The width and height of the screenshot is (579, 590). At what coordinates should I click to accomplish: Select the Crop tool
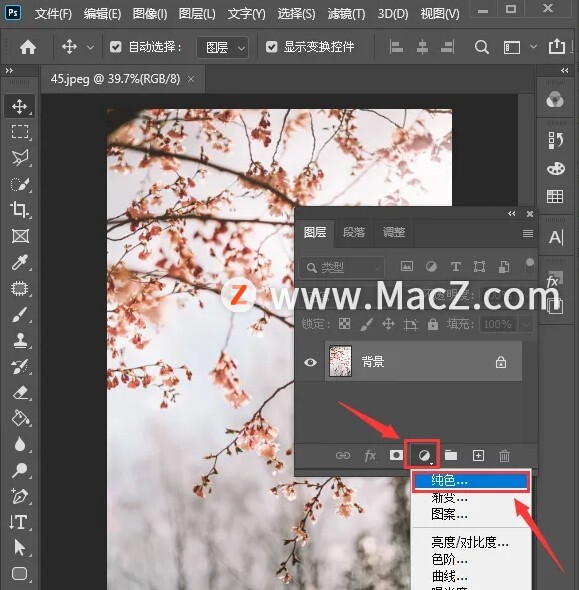pyautogui.click(x=19, y=210)
